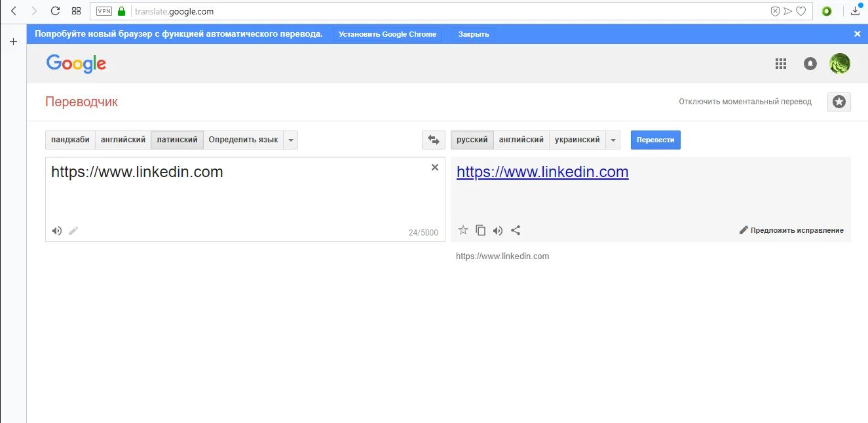Select английский as source language
Viewport: 868px width, 423px height.
pos(123,140)
